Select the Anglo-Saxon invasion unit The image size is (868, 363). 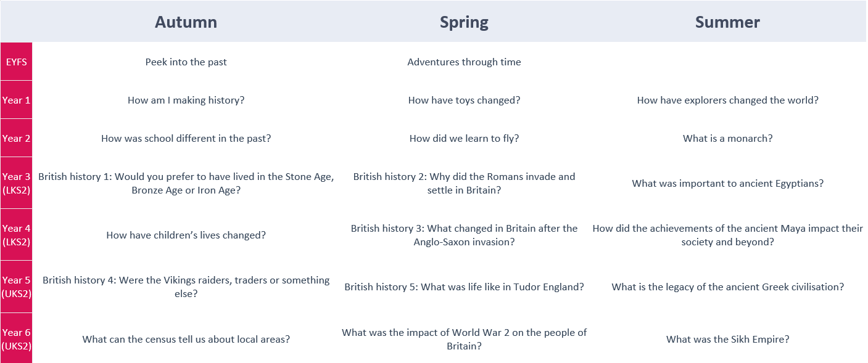(464, 235)
